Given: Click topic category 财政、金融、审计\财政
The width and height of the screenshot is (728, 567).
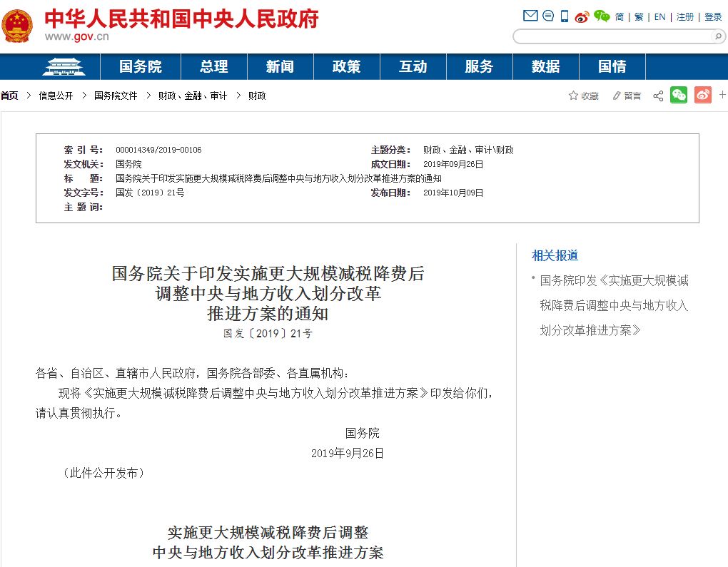Looking at the screenshot, I should pyautogui.click(x=468, y=150).
